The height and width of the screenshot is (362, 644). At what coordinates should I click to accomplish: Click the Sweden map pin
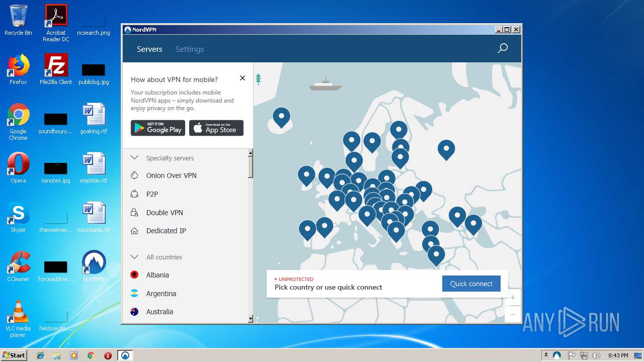[372, 142]
